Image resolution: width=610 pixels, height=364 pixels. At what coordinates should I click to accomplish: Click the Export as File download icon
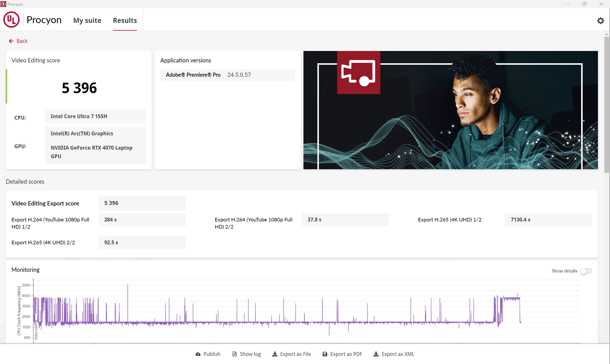tap(275, 354)
